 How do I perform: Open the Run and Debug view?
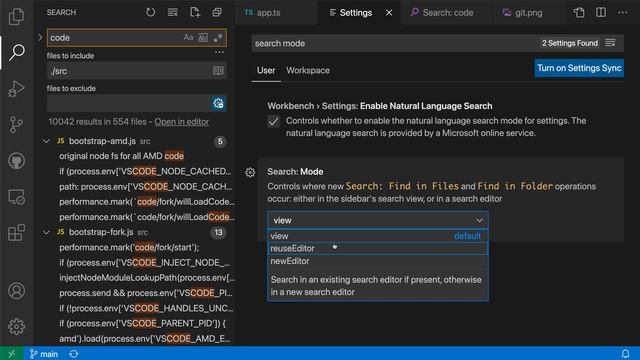coord(16,88)
